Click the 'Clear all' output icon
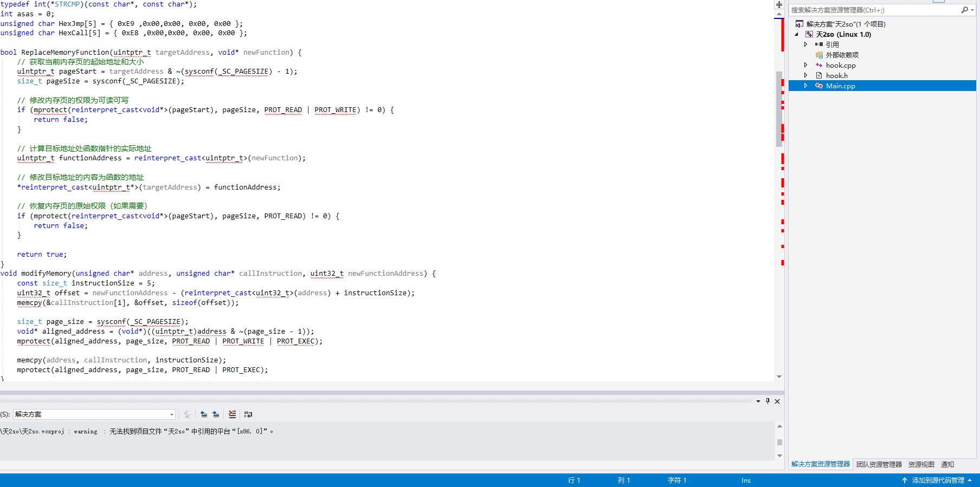Image resolution: width=980 pixels, height=487 pixels. [x=232, y=414]
